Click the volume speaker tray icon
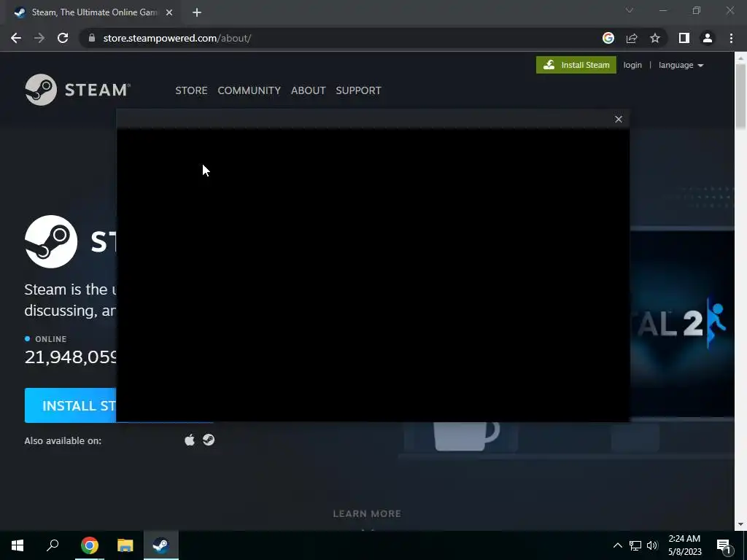This screenshot has width=747, height=560. click(x=652, y=545)
